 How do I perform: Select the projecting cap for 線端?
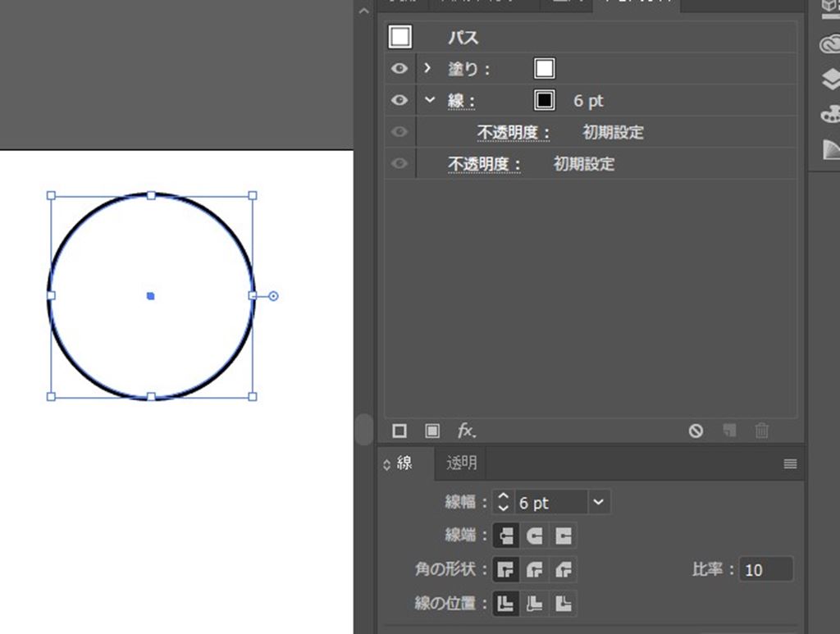[x=564, y=536]
